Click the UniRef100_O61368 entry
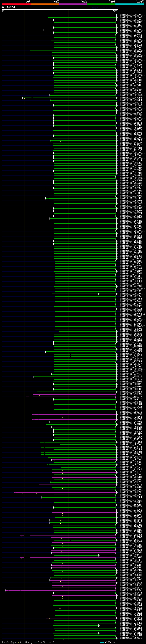The width and height of the screenshot is (146, 644). (x=131, y=339)
